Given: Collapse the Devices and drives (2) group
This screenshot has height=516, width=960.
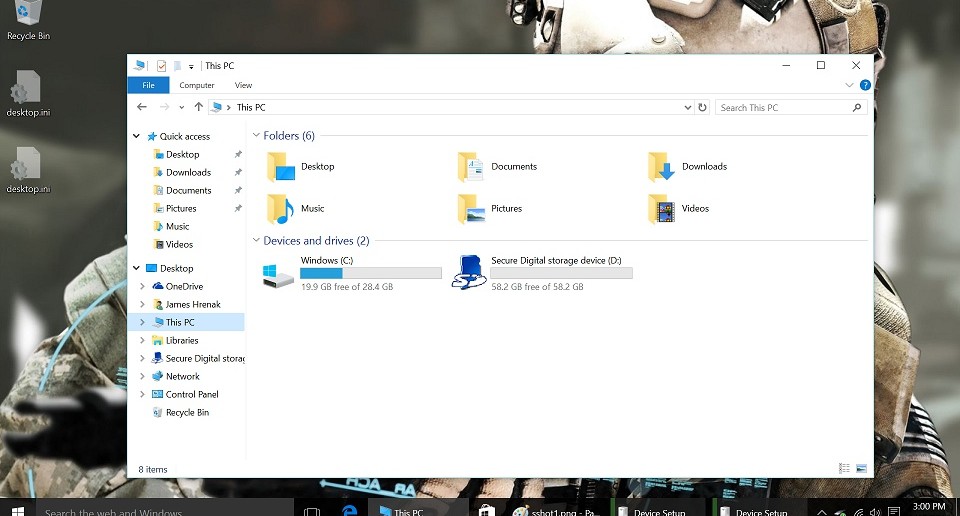Looking at the screenshot, I should pos(257,241).
